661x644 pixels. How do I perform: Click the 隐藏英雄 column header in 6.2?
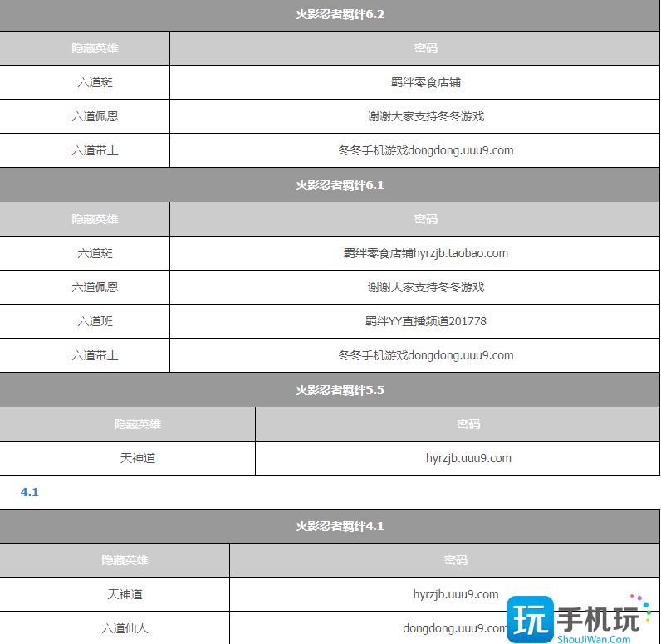pos(85,48)
